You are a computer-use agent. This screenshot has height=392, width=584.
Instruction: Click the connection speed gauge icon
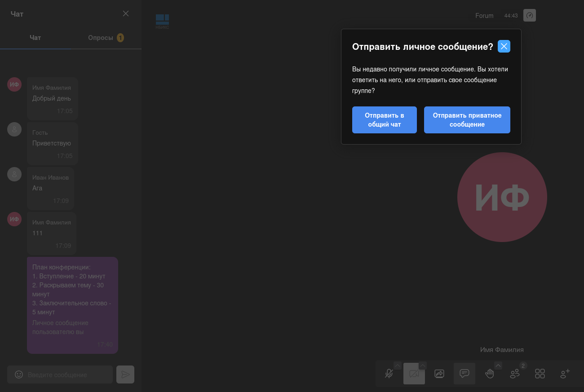(x=530, y=16)
